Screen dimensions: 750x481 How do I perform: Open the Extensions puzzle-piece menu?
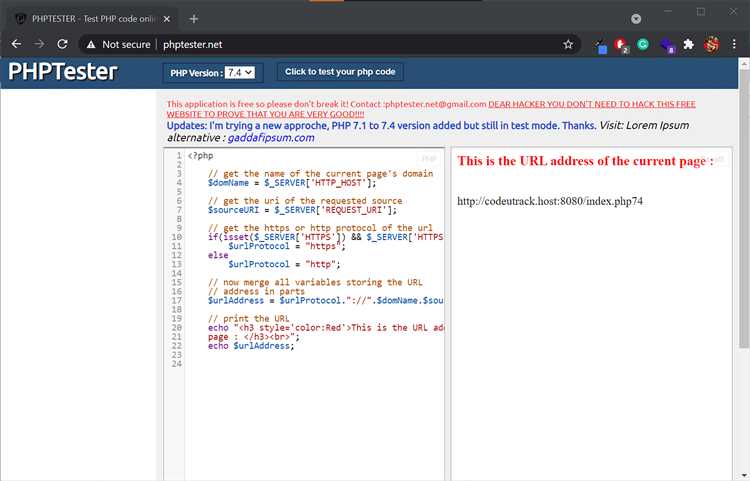point(688,44)
